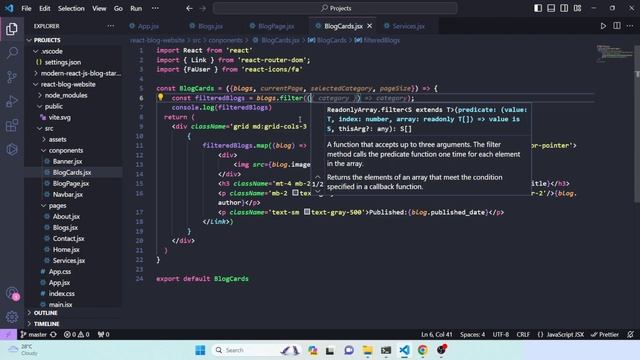640x360 pixels.
Task: Click the Customize Layout icon
Action: (x=578, y=8)
